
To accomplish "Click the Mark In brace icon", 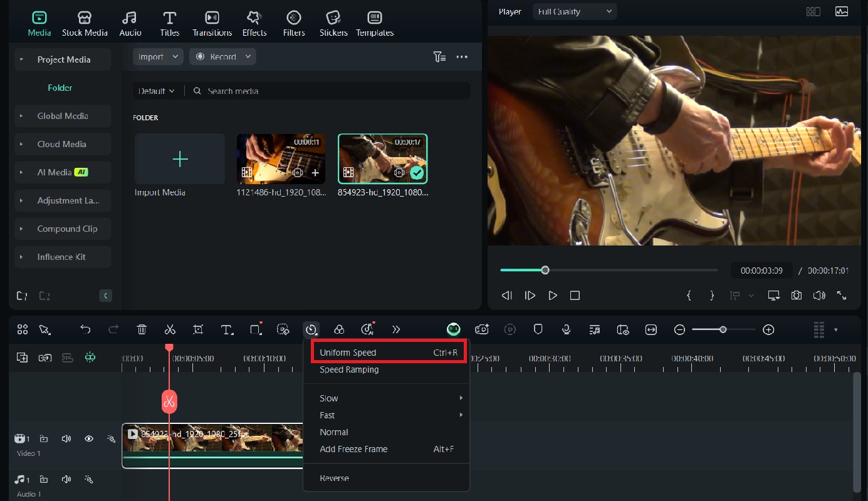I will [689, 296].
